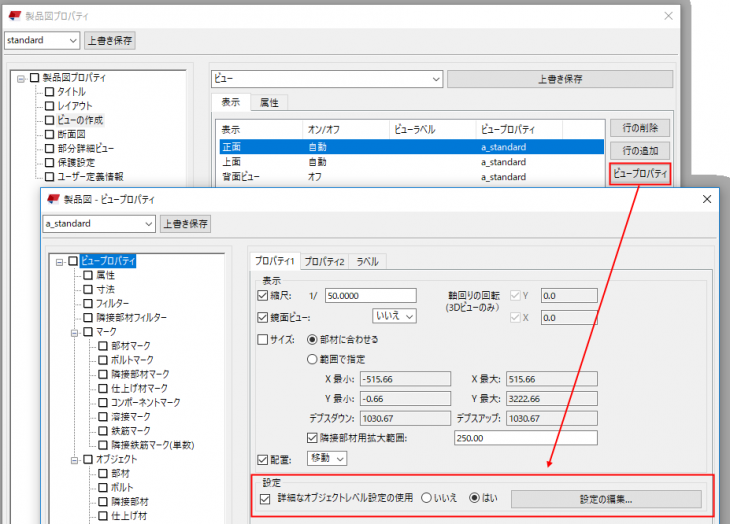This screenshot has width=730, height=524.
Task: Select 隣接部材フィルター tree item
Action: coord(131,317)
